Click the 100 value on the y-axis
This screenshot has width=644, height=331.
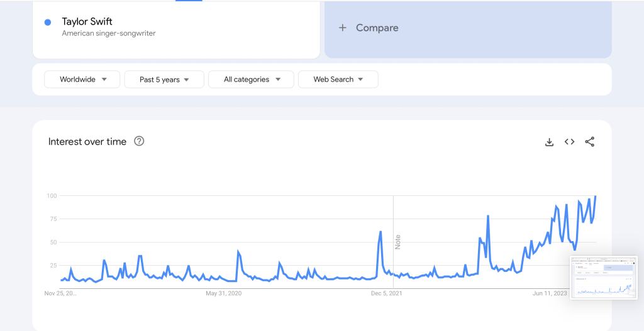tap(52, 196)
